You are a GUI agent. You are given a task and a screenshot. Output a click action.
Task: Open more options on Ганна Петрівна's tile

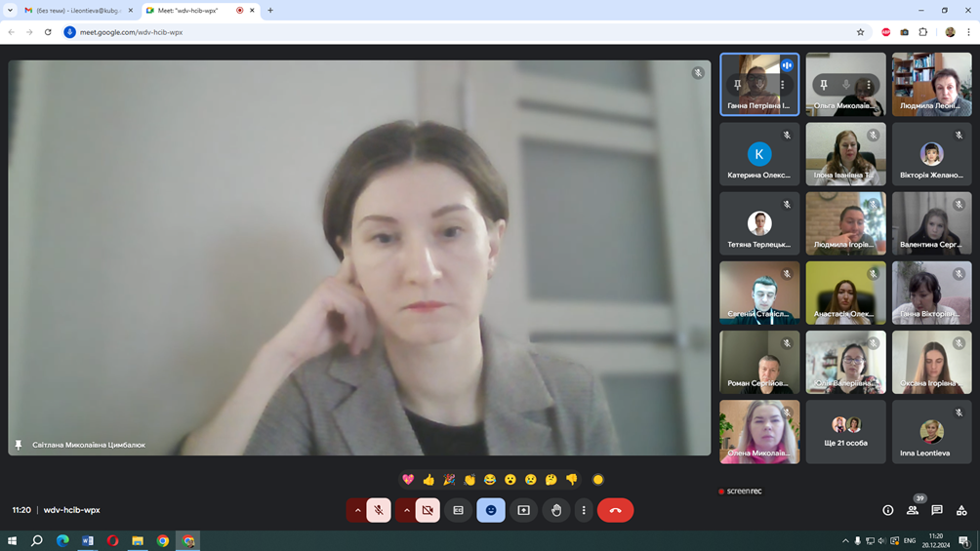tap(782, 86)
